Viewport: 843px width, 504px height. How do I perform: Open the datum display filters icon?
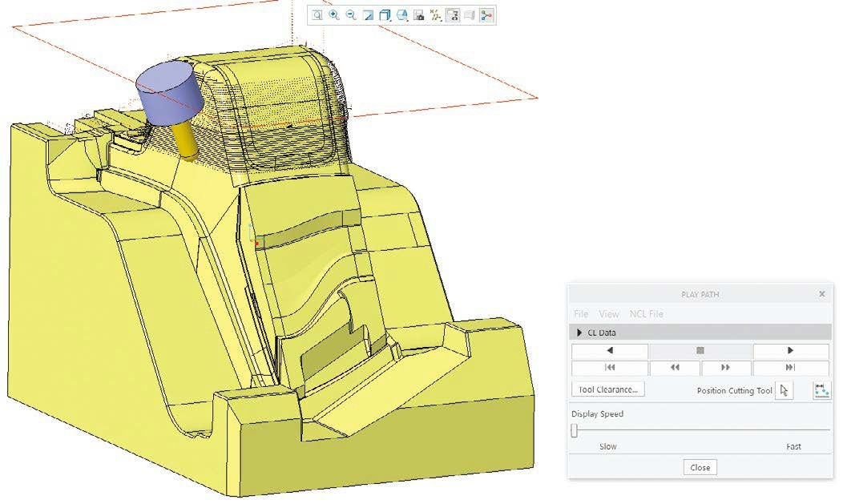435,15
